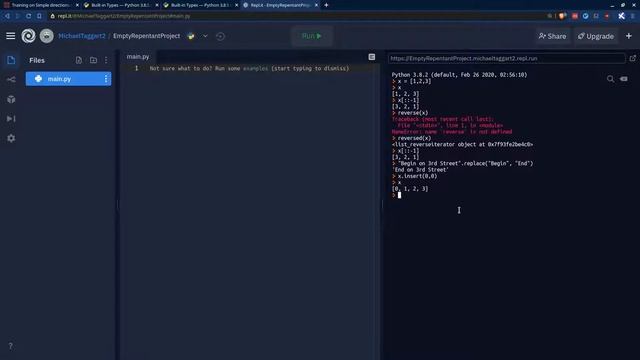Viewport: 640px width, 360px height.
Task: Open the Debugger sidebar icon
Action: [11, 119]
